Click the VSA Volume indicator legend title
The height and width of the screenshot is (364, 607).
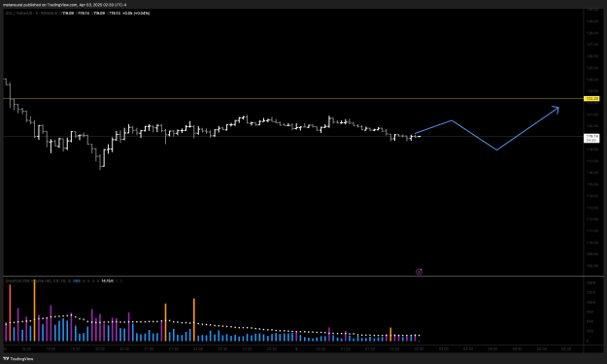[38, 281]
